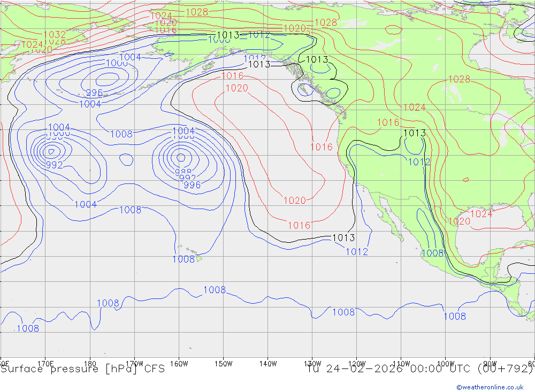Click the 90W longitude axis label
The width and height of the screenshot is (535, 392).
pyautogui.click(x=490, y=364)
